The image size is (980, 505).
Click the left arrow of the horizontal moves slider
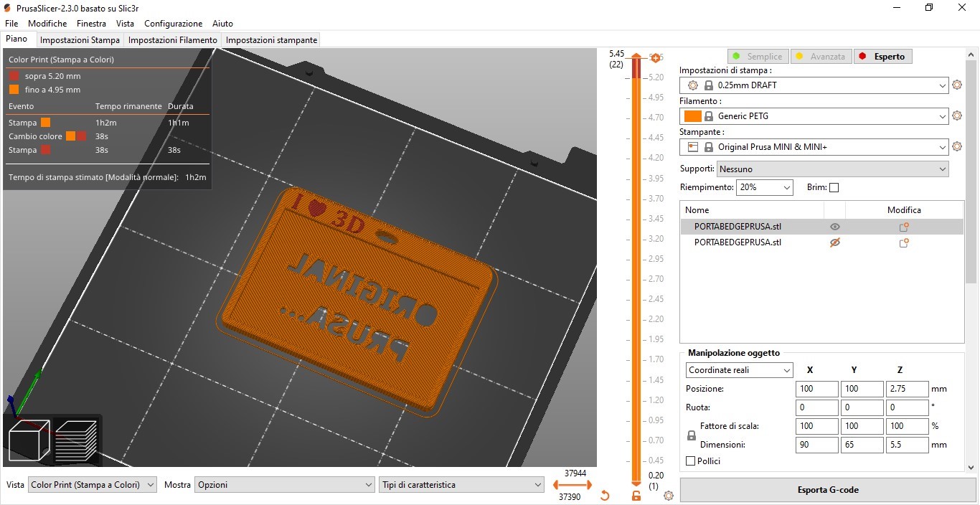(556, 485)
